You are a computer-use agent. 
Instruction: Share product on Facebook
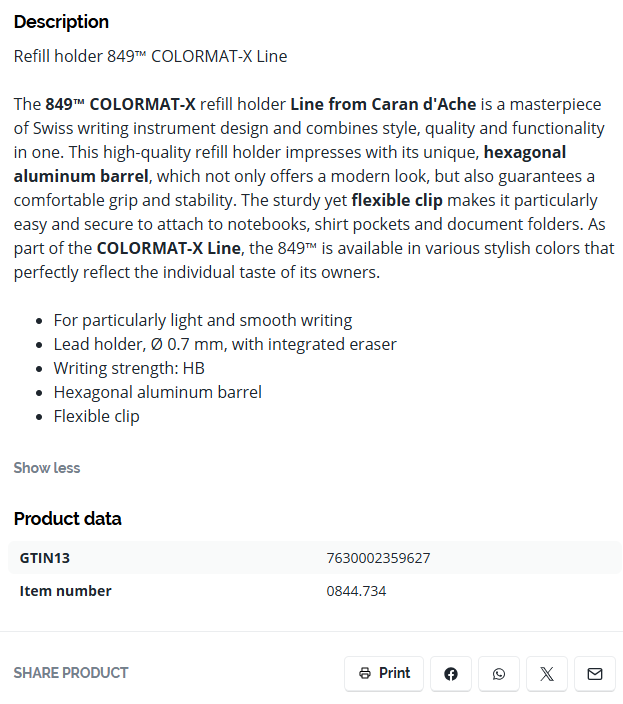451,673
